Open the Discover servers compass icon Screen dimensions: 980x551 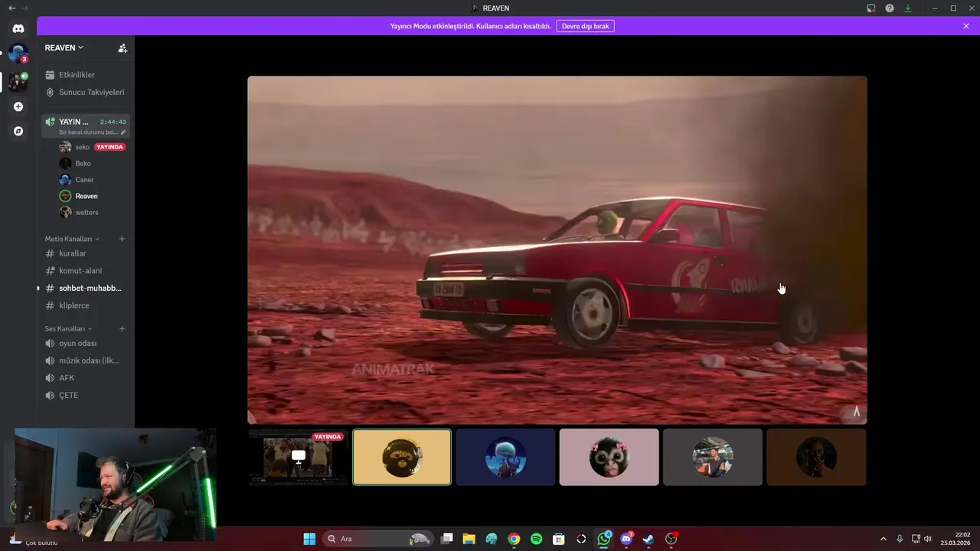[18, 131]
